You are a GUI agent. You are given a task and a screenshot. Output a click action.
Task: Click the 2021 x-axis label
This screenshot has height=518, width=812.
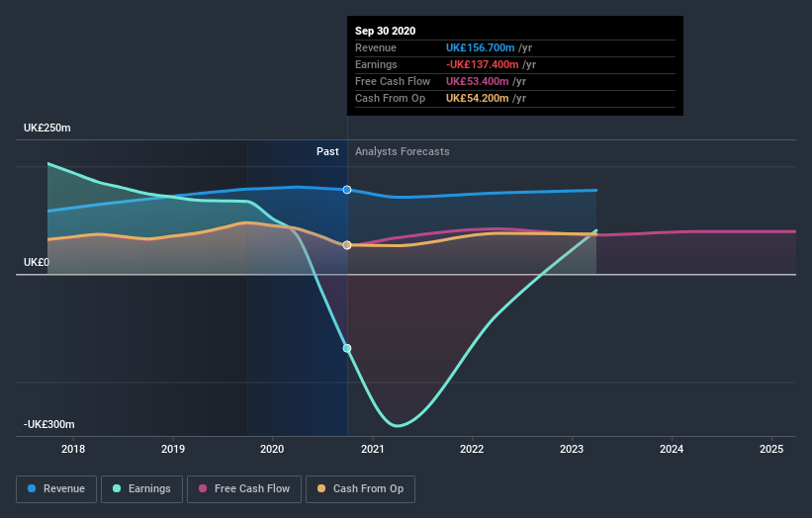click(372, 449)
